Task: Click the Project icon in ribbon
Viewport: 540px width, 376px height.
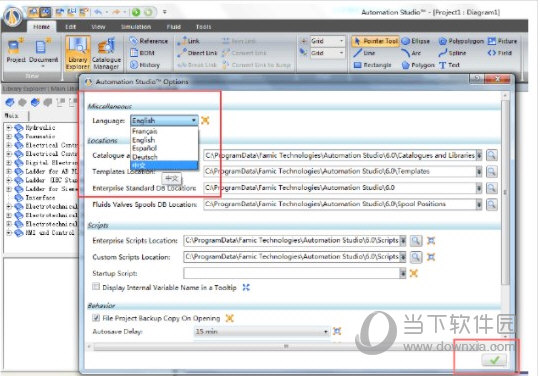Action: tap(16, 51)
